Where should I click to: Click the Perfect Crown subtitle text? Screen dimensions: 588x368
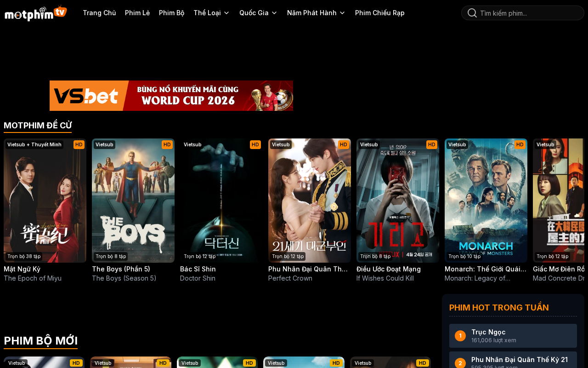pos(290,278)
